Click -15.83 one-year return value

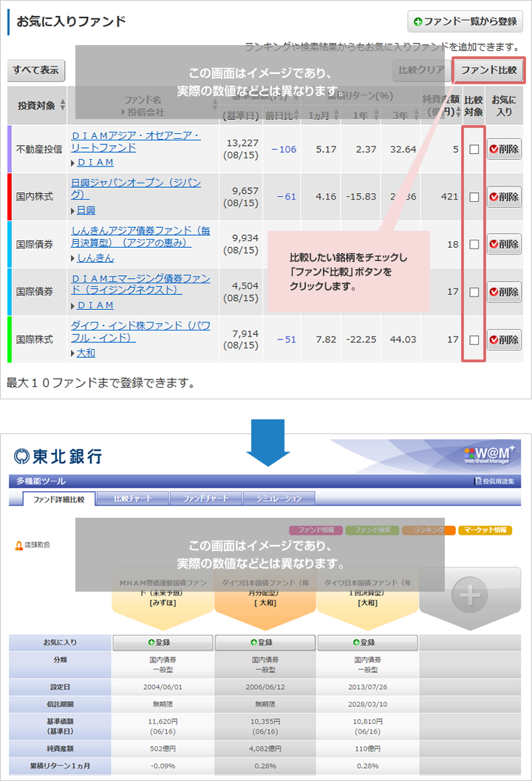[x=361, y=197]
